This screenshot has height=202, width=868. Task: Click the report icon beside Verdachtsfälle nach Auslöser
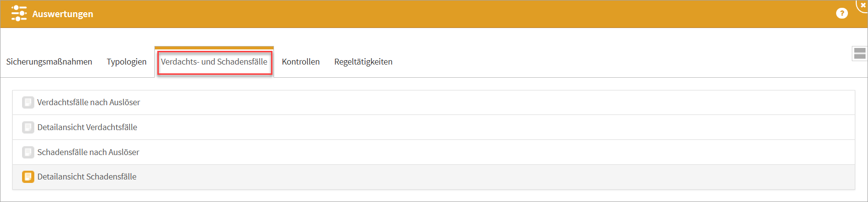pyautogui.click(x=28, y=102)
